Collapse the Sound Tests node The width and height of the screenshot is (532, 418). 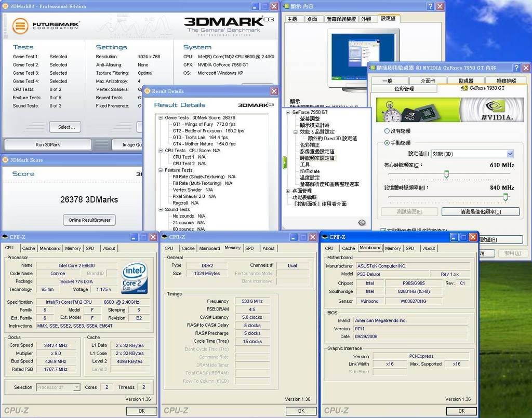coord(161,209)
